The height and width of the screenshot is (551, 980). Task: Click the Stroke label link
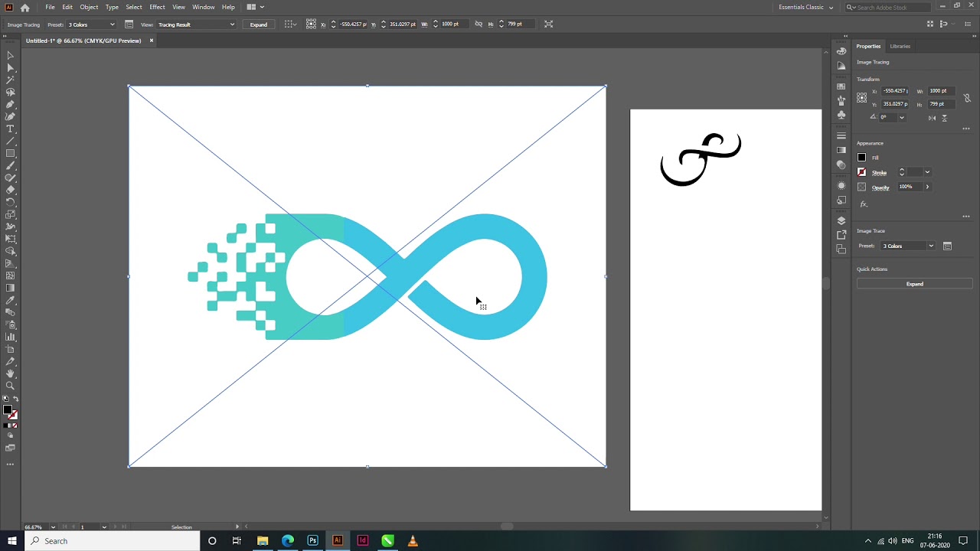(879, 173)
